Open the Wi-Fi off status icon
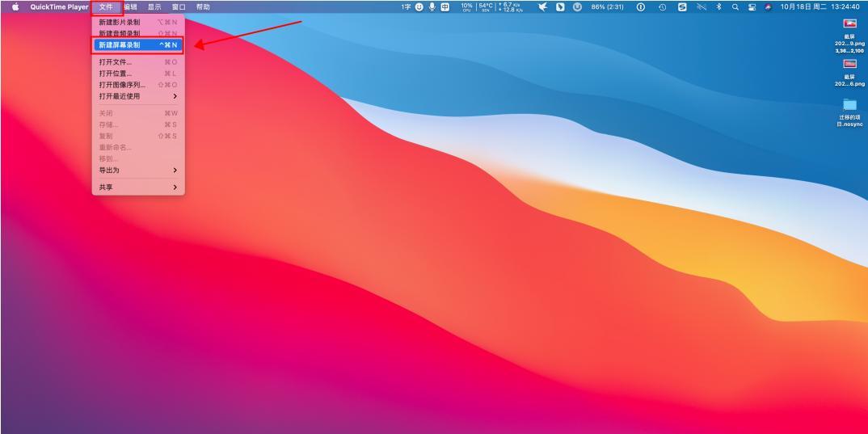The image size is (868, 434). point(702,7)
